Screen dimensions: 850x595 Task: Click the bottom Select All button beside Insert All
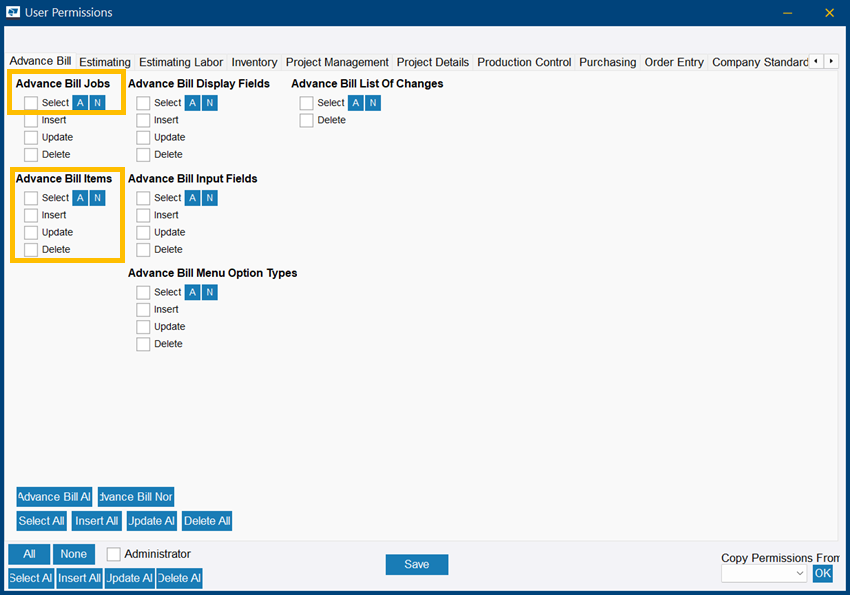(x=31, y=578)
